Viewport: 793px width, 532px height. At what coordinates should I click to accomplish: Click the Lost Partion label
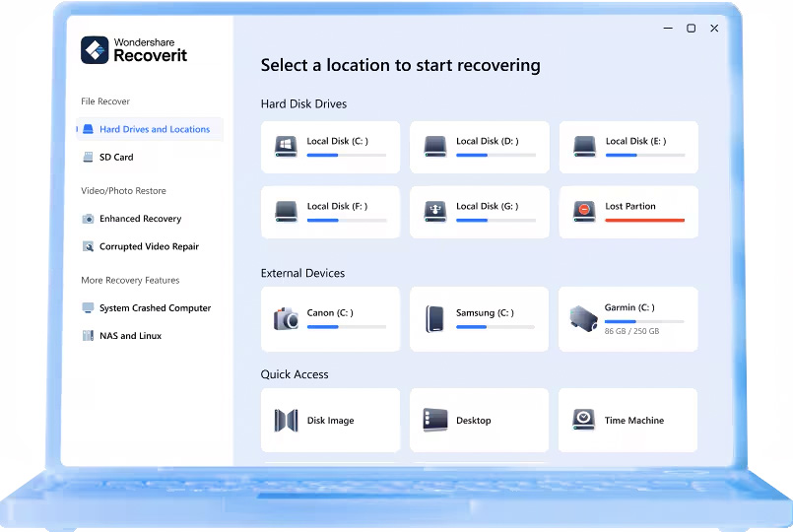[630, 206]
